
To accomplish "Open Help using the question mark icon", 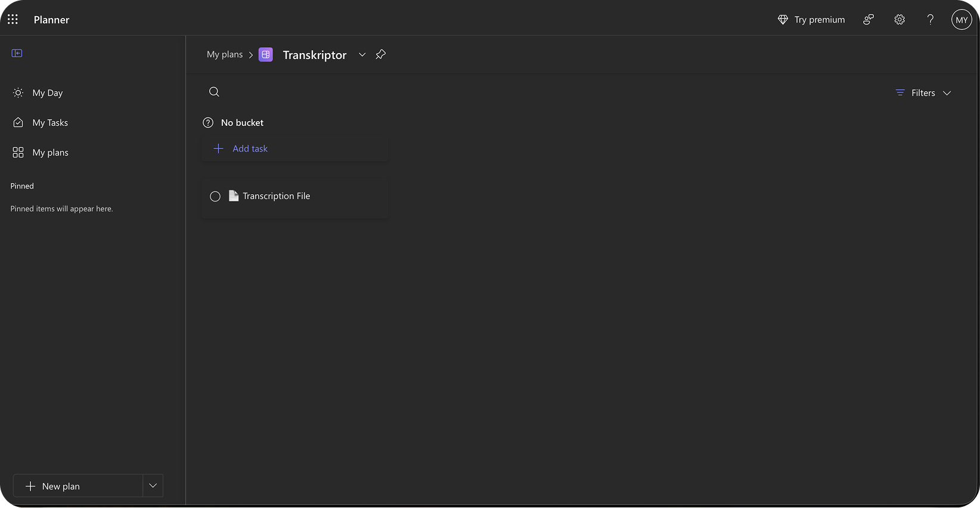I will tap(930, 19).
